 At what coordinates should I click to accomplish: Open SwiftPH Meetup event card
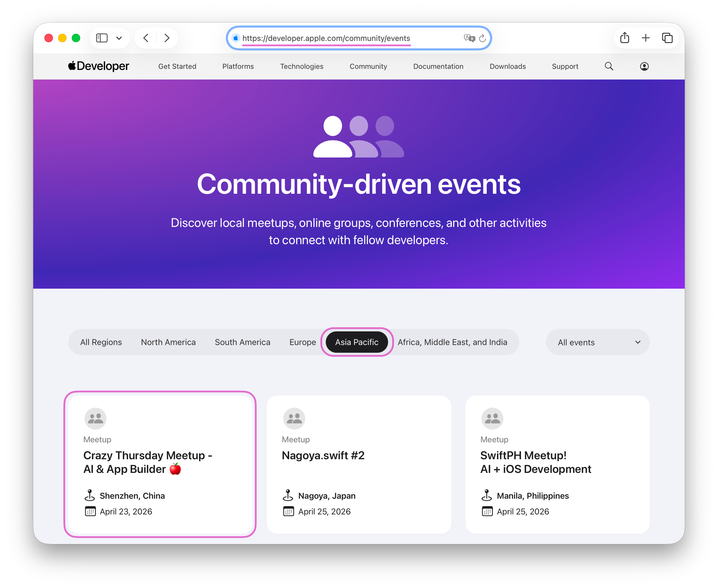[557, 464]
